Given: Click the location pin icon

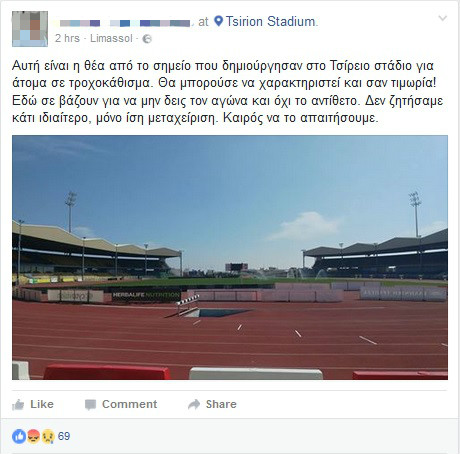Looking at the screenshot, I should click(x=218, y=21).
